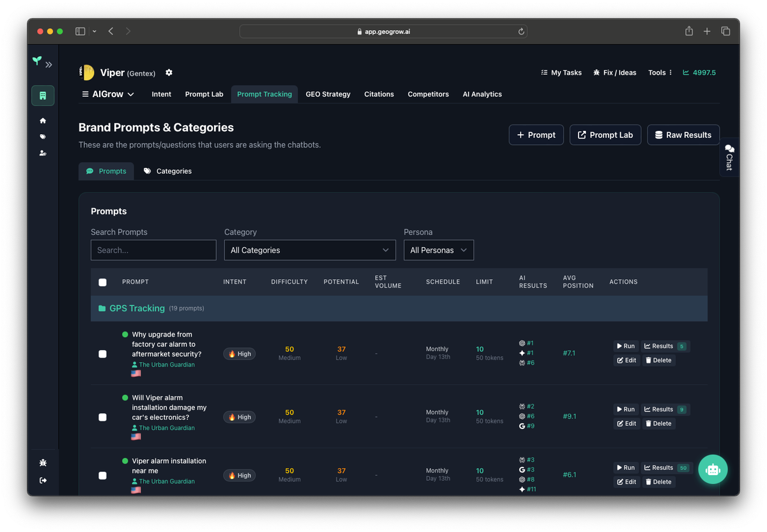
Task: Sort by the Difficulty column header
Action: pos(290,282)
